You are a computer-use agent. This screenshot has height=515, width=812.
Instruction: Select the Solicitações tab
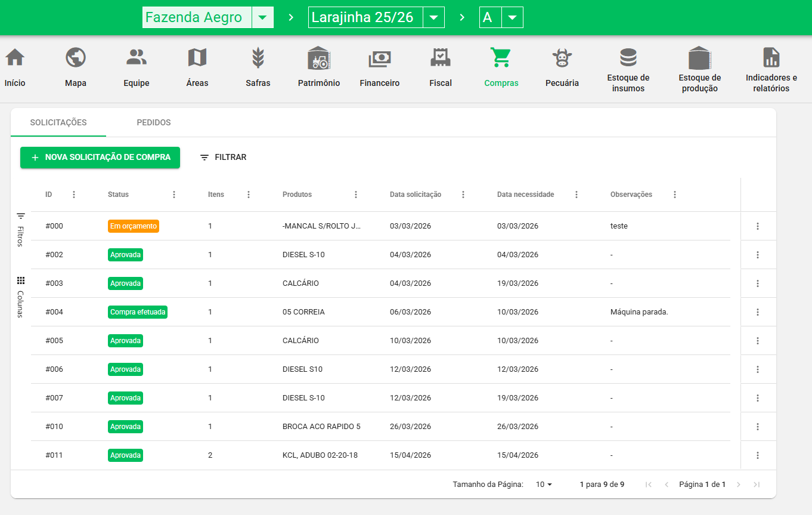click(x=58, y=123)
